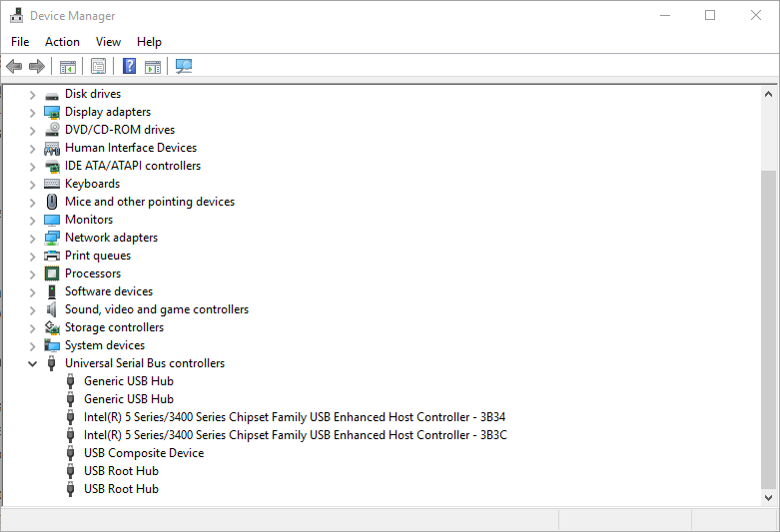Open the Action menu
780x532 pixels.
[x=62, y=42]
